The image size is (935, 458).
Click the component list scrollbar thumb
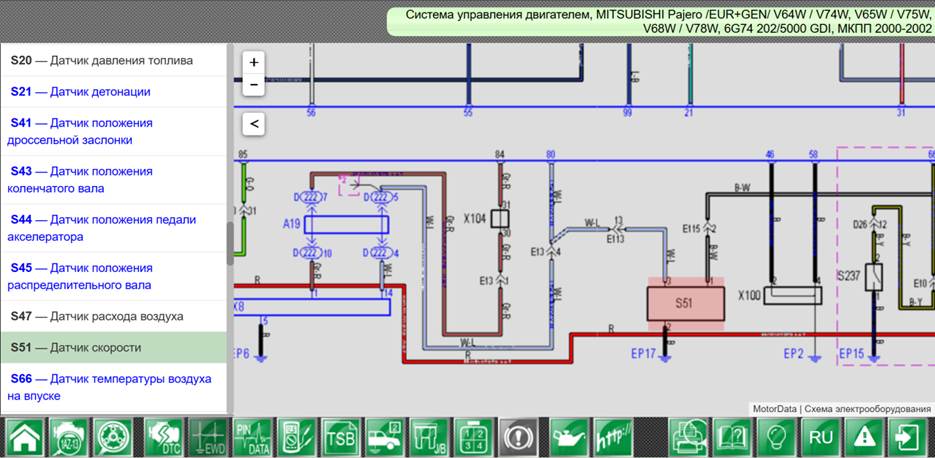[230, 243]
